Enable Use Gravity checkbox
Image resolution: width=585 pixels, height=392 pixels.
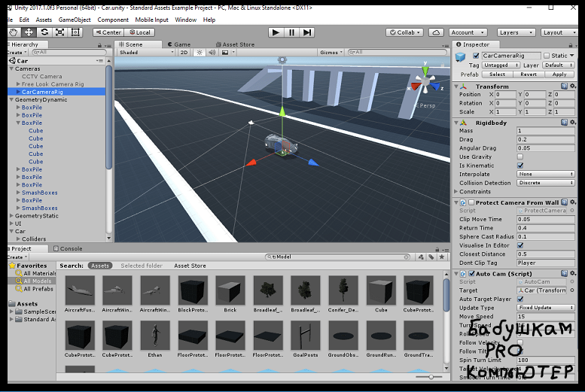[520, 156]
